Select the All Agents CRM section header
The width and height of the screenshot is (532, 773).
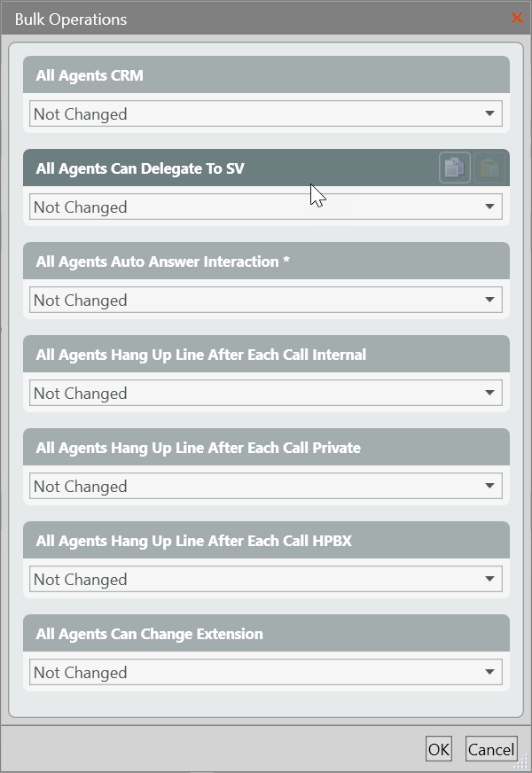(x=266, y=75)
